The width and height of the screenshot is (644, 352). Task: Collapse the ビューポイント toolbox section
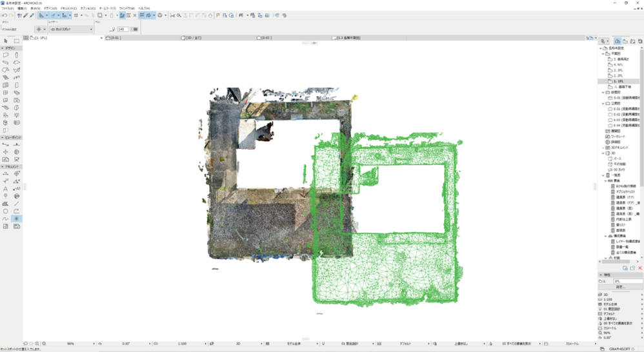pyautogui.click(x=11, y=137)
